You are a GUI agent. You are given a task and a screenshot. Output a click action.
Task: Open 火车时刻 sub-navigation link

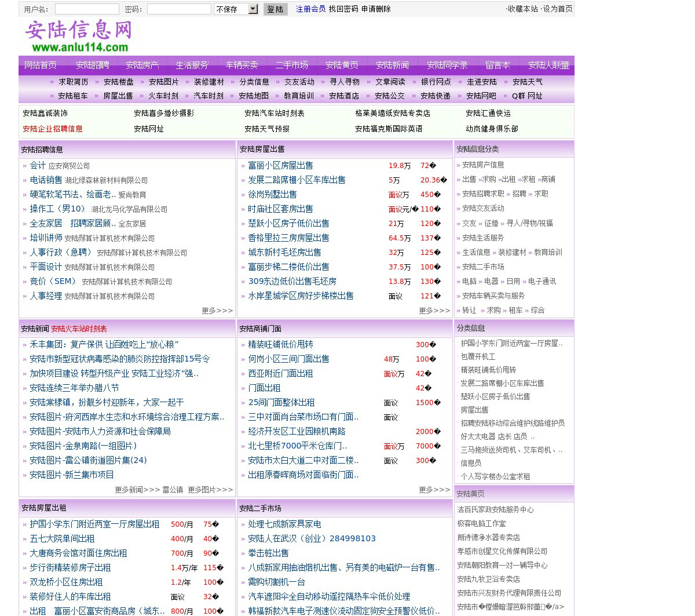163,96
